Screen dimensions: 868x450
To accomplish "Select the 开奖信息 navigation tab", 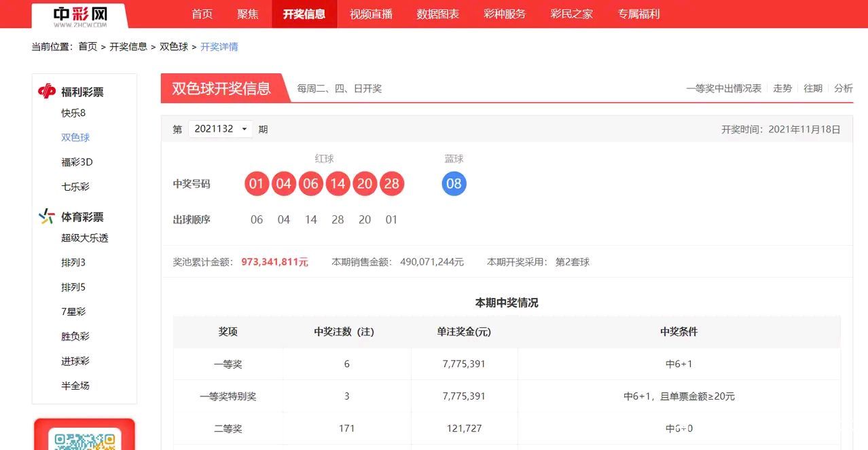I will coord(304,14).
